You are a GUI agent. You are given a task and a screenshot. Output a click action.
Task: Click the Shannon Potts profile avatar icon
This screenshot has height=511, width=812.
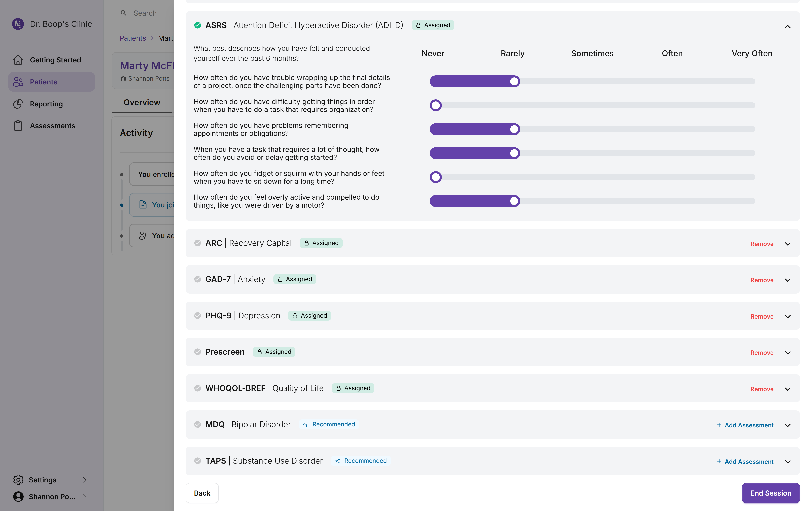pyautogui.click(x=18, y=496)
